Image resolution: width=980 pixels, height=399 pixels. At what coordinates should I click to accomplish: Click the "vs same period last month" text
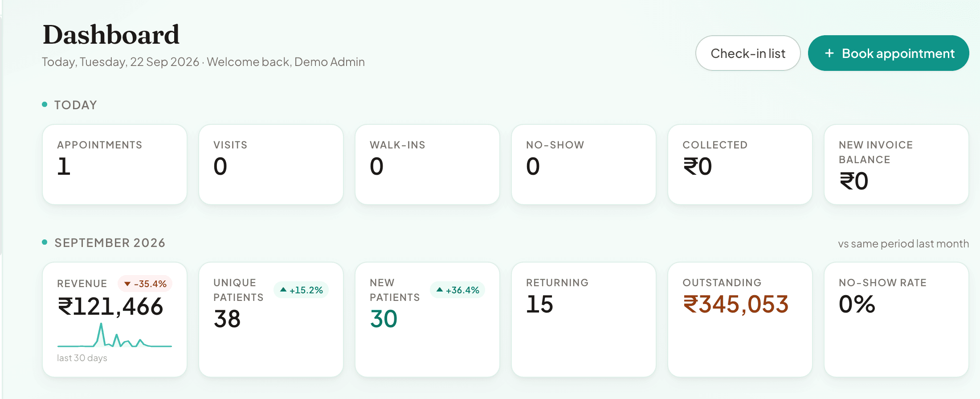pos(903,244)
